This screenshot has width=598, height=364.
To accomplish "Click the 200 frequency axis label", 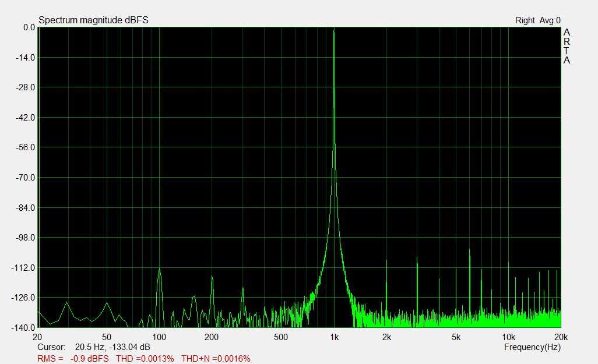I will [212, 337].
